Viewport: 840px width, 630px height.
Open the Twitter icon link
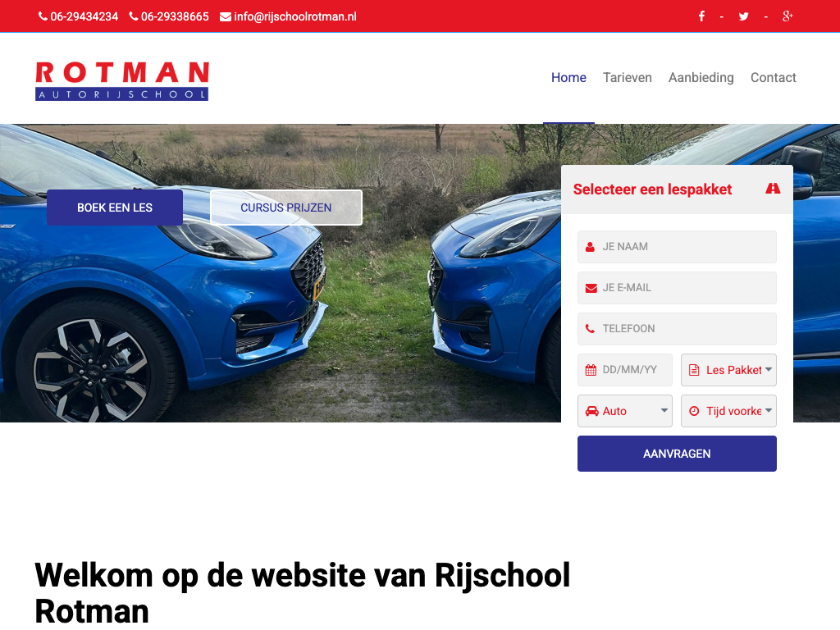(743, 16)
